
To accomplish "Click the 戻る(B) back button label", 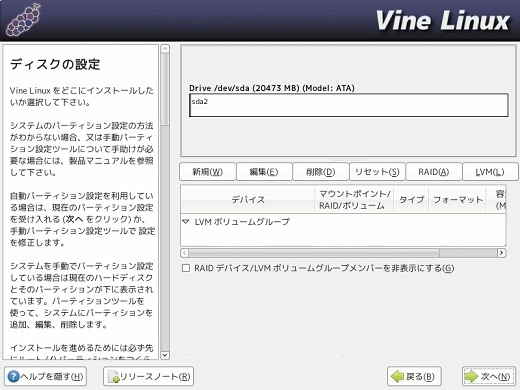I will pos(420,377).
